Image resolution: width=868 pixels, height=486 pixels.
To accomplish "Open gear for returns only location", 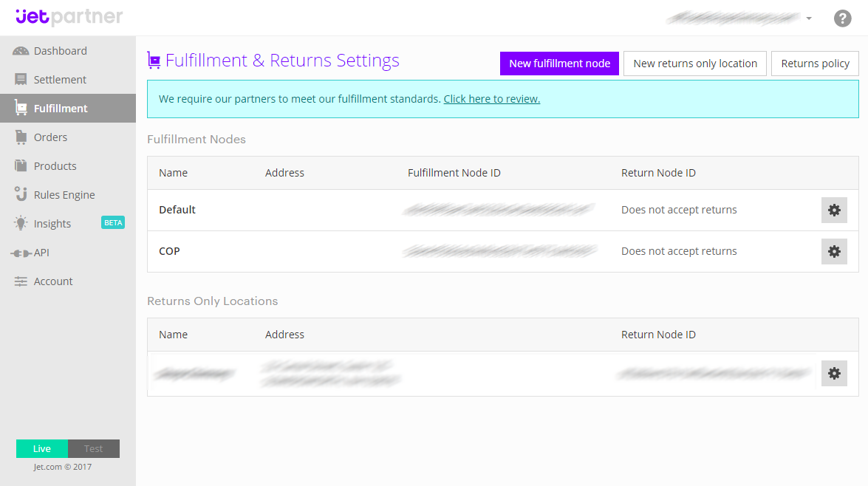I will (x=834, y=374).
